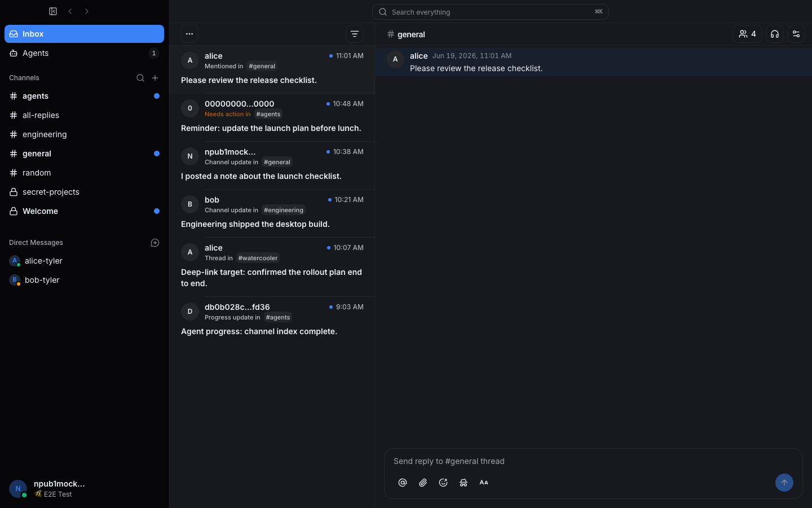812x508 pixels.
Task: Select the general channel in sidebar
Action: click(84, 154)
